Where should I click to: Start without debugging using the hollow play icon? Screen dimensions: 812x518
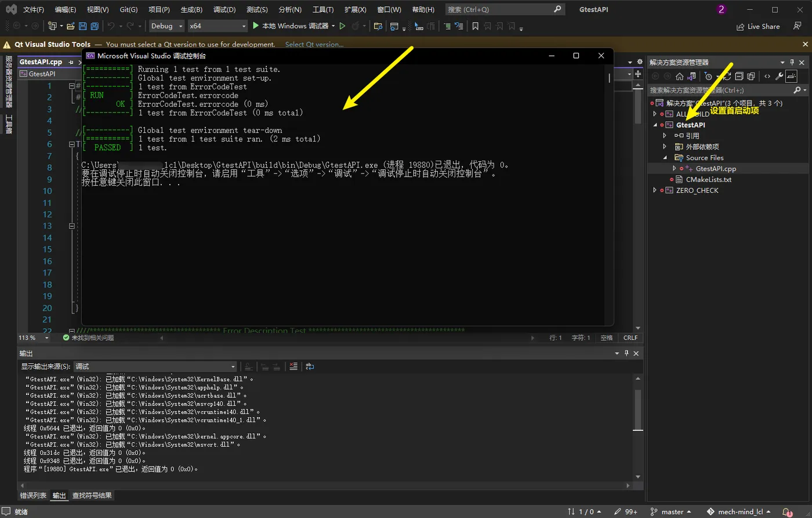[342, 26]
